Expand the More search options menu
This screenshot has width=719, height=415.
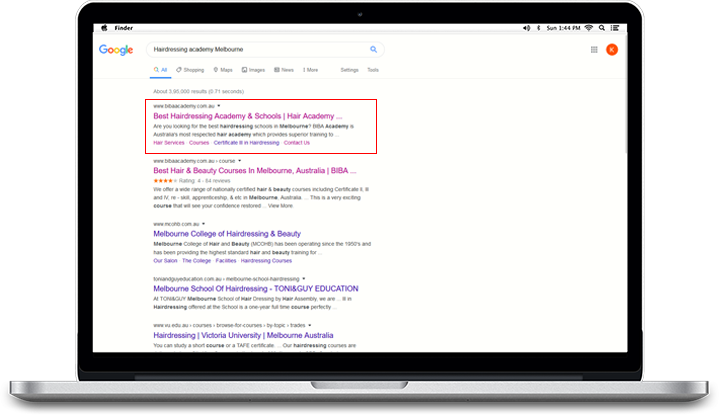tap(310, 70)
